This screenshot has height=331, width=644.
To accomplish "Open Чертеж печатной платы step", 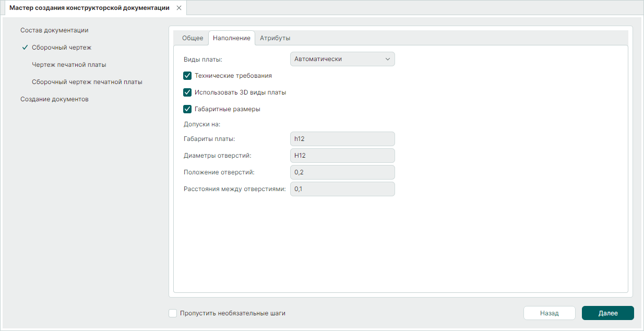I will [69, 65].
